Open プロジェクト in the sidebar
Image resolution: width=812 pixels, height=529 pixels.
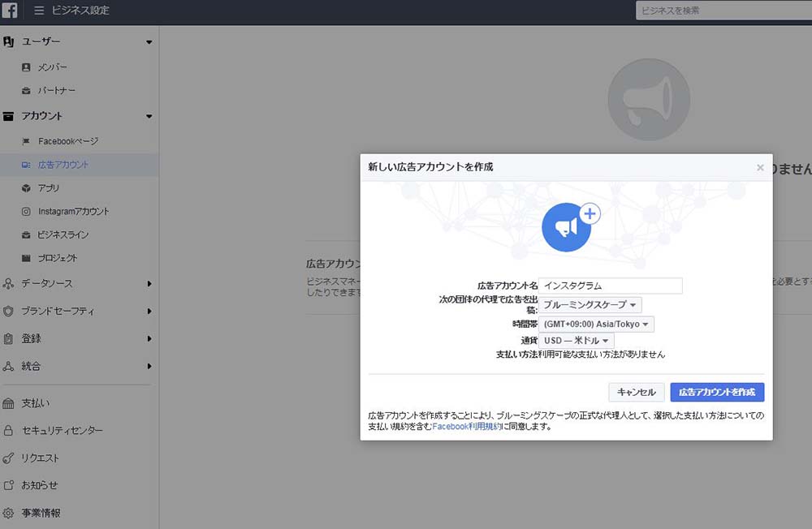[57, 258]
